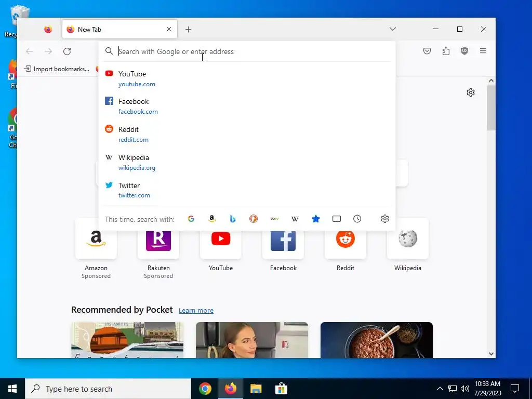Viewport: 532px width, 399px height.
Task: Select the Twitter suggestion twitter.com
Action: 247,190
